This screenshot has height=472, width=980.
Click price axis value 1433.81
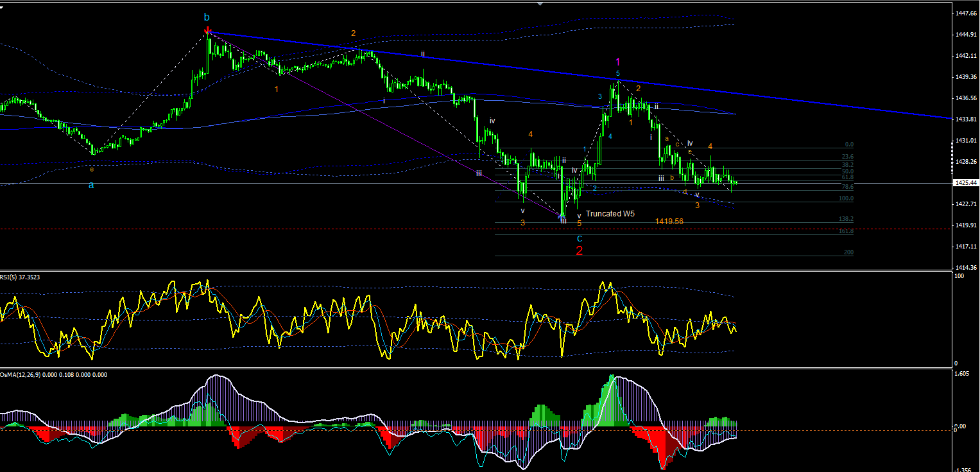967,119
